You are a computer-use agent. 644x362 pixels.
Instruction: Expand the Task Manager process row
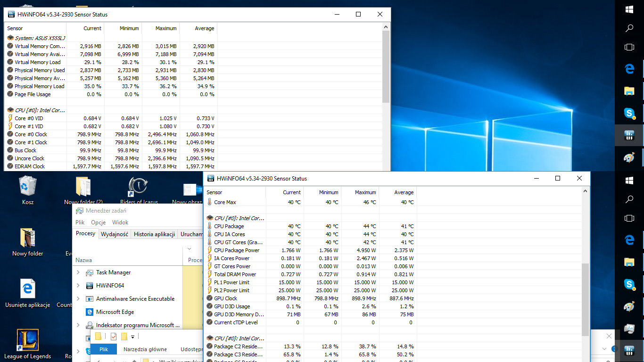pyautogui.click(x=78, y=272)
